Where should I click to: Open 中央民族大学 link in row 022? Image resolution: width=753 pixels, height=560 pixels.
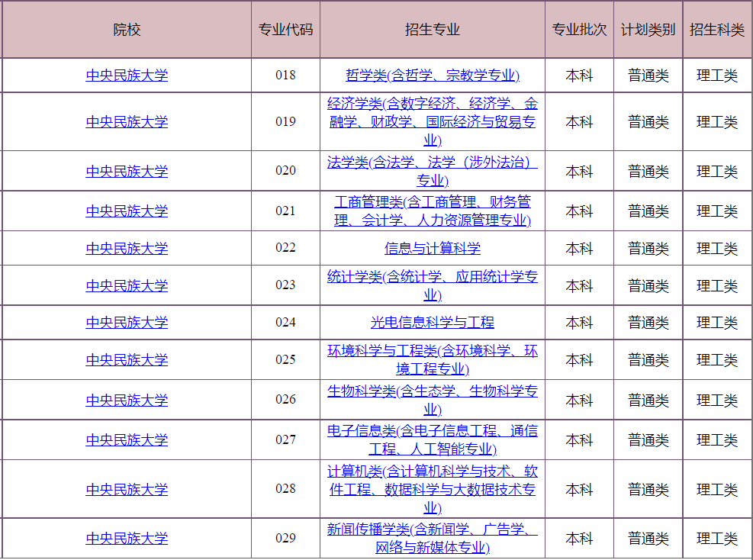[x=127, y=248]
